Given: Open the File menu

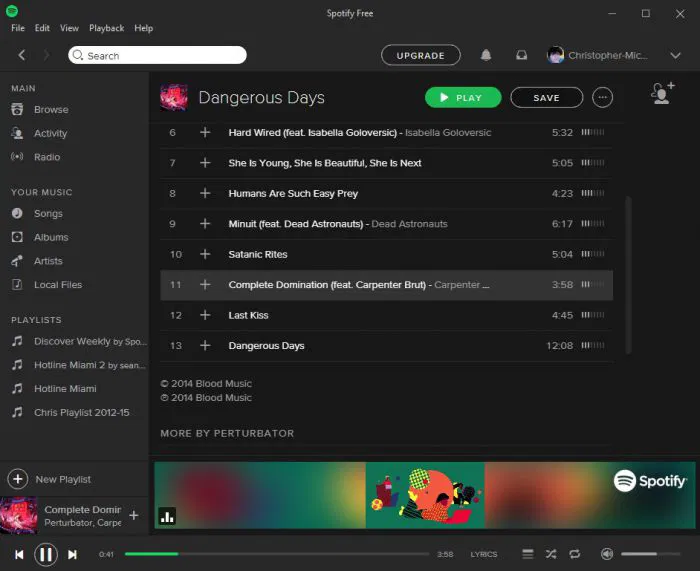Looking at the screenshot, I should point(18,28).
